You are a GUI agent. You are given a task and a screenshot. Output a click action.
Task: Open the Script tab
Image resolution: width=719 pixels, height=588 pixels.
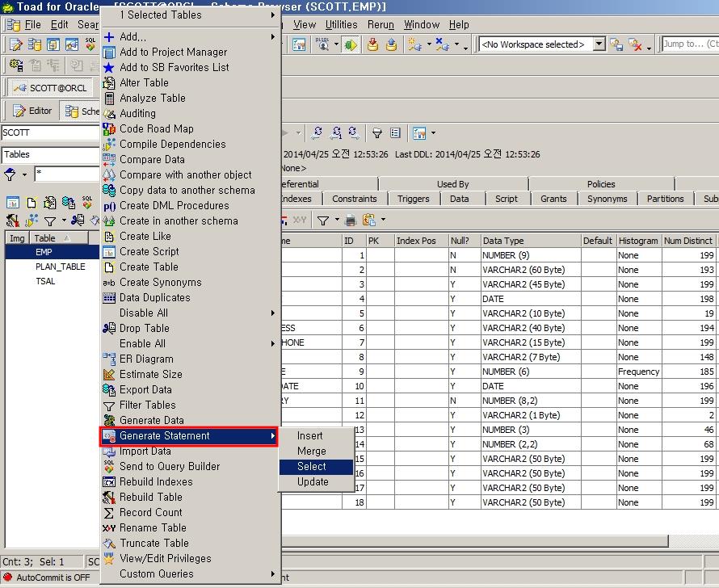coord(507,199)
